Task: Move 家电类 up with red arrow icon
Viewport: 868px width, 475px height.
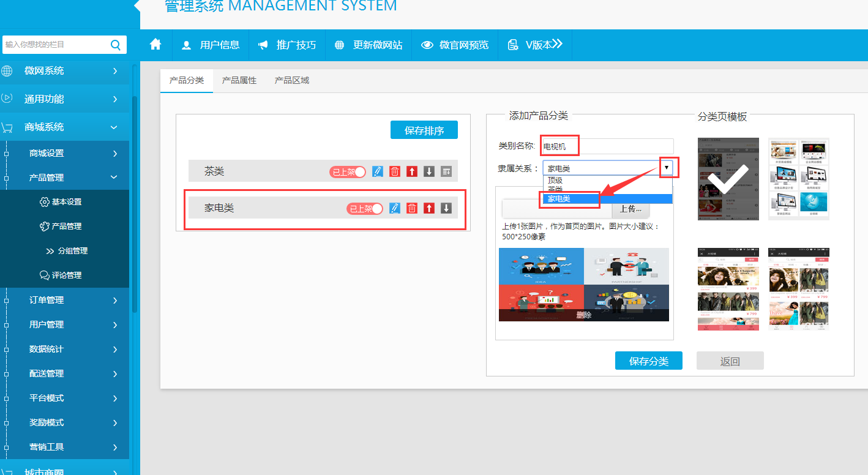Action: [429, 208]
